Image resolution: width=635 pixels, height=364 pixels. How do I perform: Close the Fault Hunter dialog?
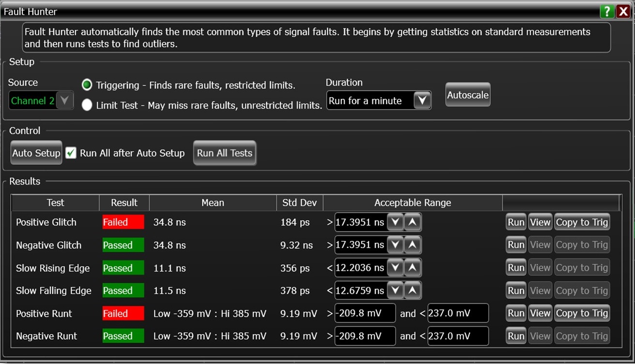(623, 12)
